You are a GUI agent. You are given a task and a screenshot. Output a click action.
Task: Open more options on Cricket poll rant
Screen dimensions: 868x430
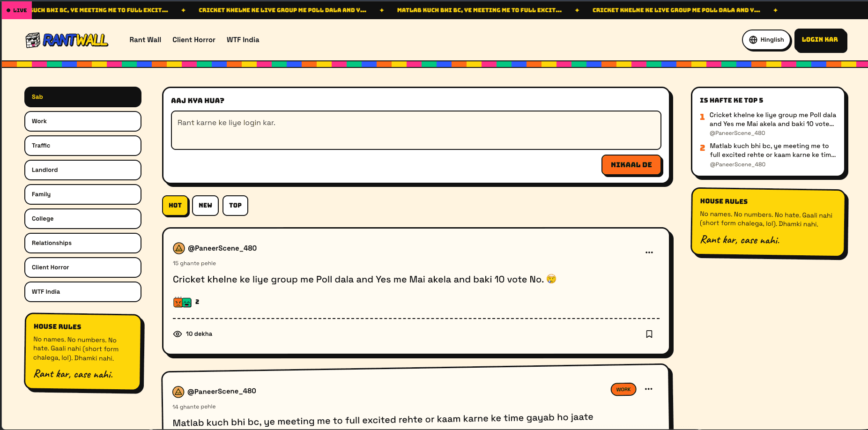coord(649,252)
